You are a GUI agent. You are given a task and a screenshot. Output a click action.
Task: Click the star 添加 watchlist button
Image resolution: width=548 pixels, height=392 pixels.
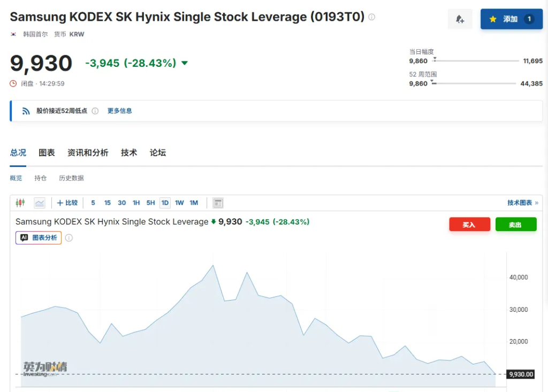tap(511, 19)
